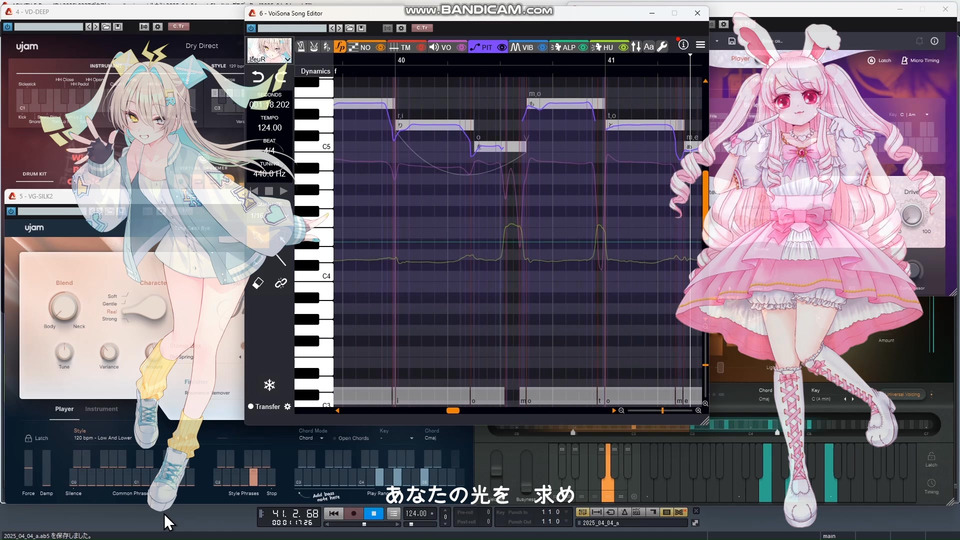This screenshot has height=540, width=960.
Task: Click the metronome triangle icon in transport
Action: click(x=624, y=512)
